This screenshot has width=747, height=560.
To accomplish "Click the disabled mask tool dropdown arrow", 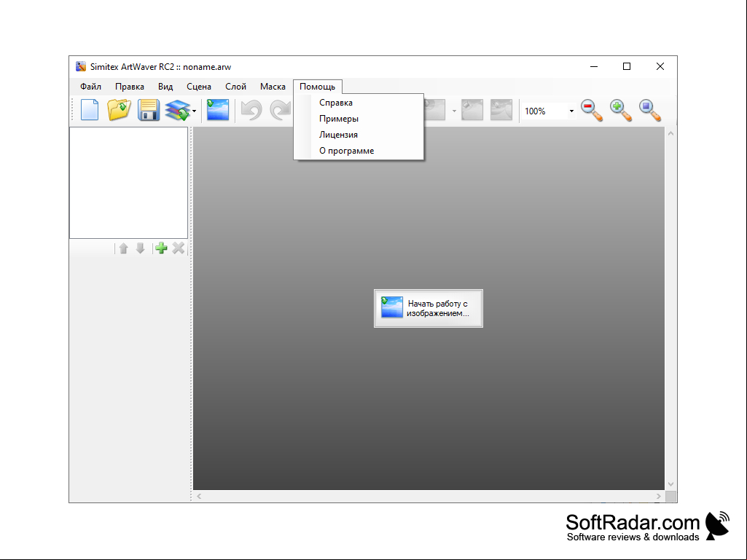I will pos(454,111).
